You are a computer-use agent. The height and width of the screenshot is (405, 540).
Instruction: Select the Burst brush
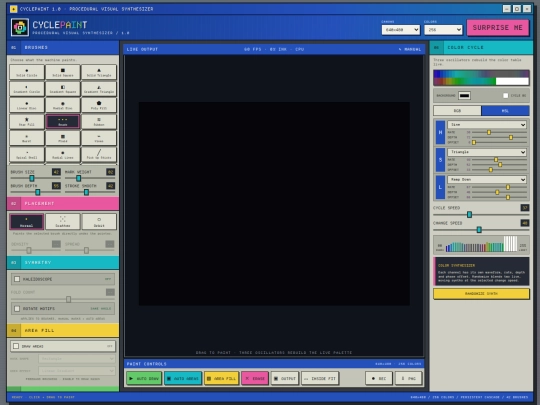point(27,138)
